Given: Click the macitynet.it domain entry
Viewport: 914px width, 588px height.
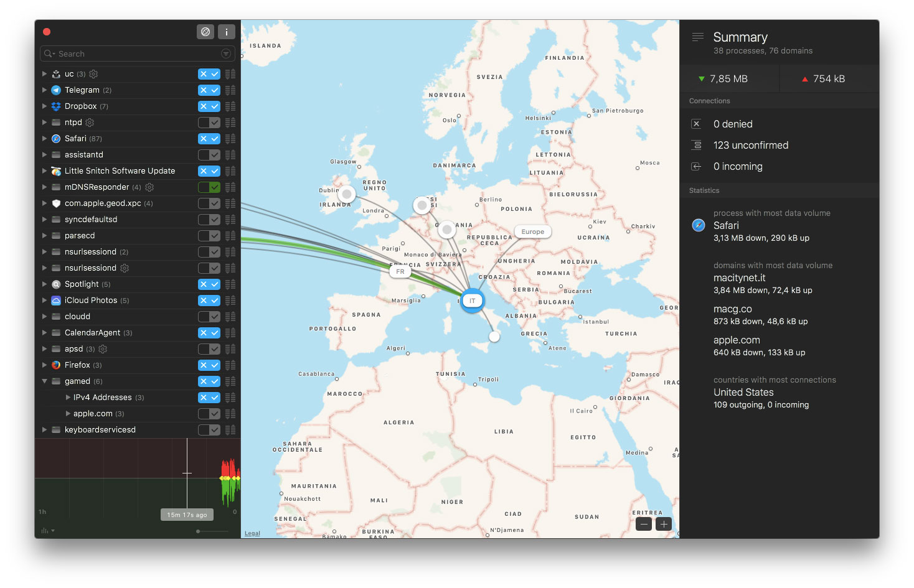Looking at the screenshot, I should click(740, 278).
